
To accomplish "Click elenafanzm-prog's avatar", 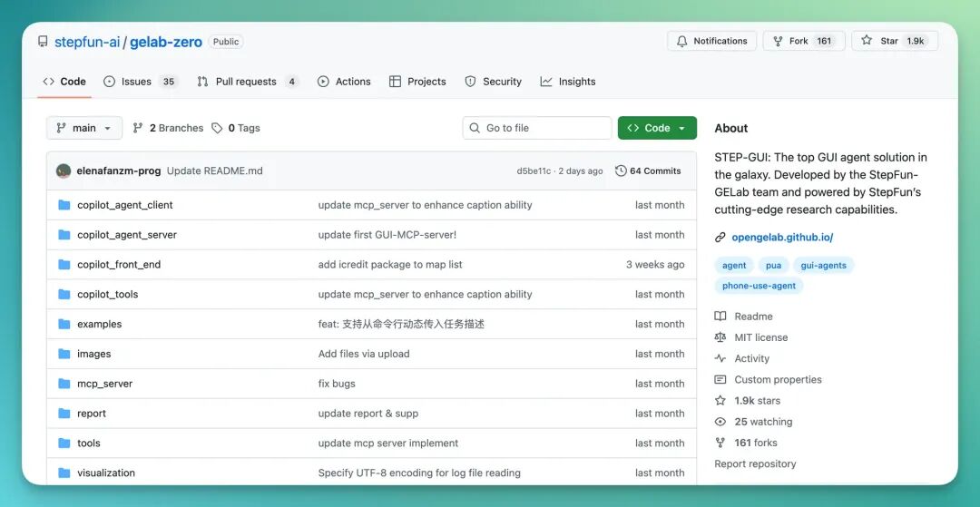I will click(64, 171).
